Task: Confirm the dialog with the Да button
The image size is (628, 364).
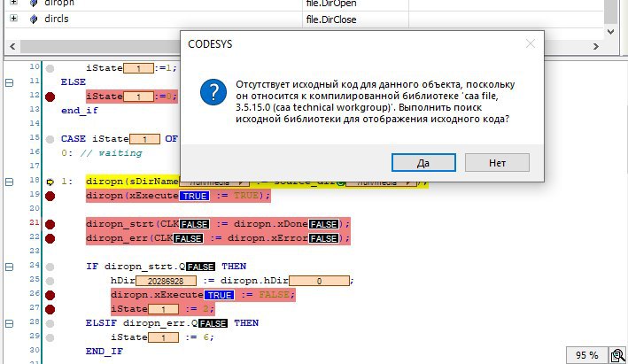Action: [x=423, y=163]
